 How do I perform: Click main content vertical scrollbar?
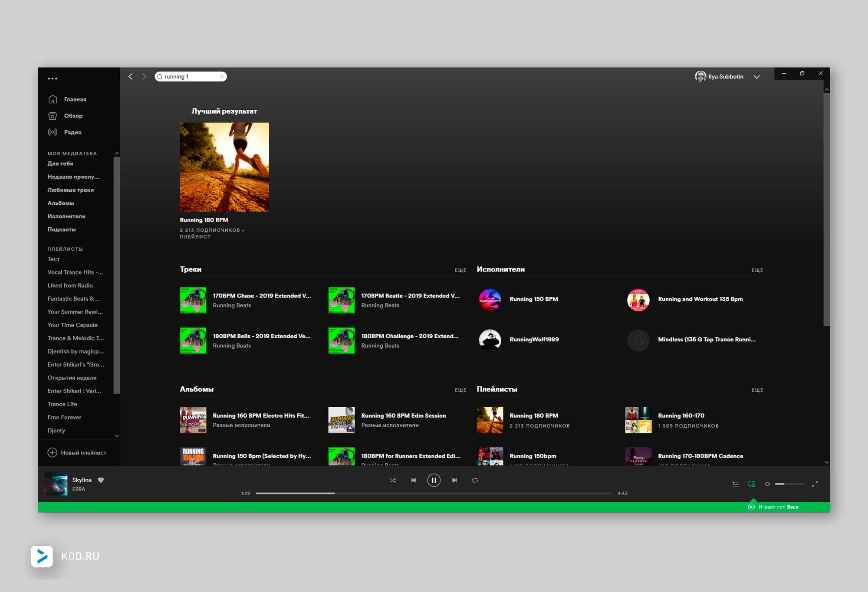click(x=826, y=209)
